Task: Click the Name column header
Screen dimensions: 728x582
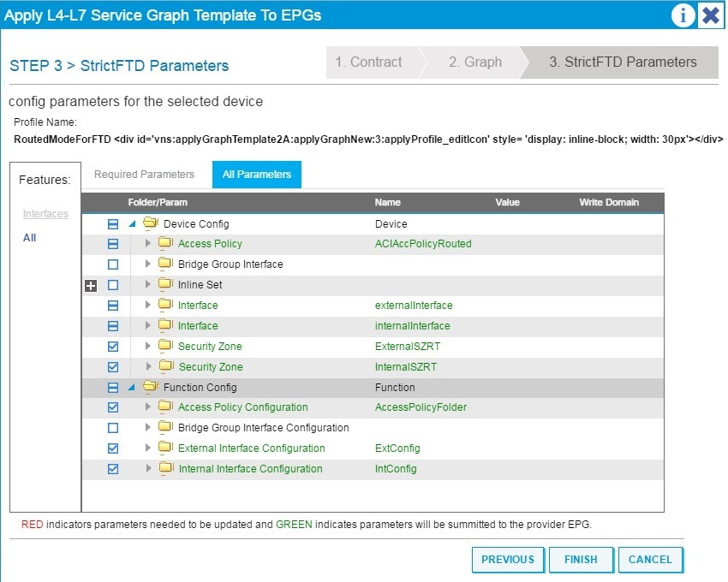Action: point(388,202)
